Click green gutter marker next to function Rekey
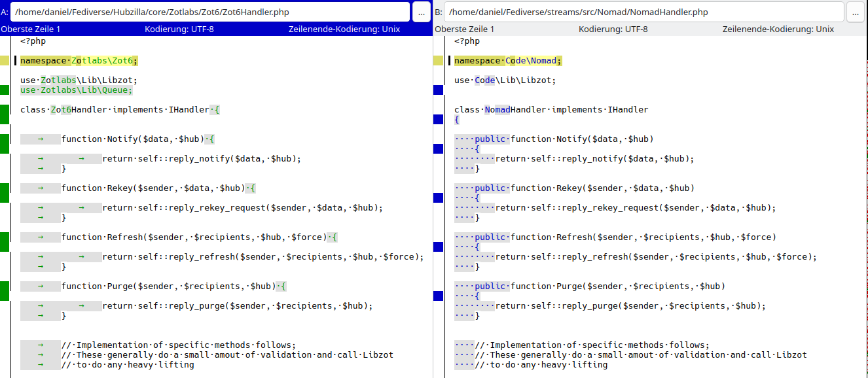Screen dimensions: 868x378 (x=5, y=192)
